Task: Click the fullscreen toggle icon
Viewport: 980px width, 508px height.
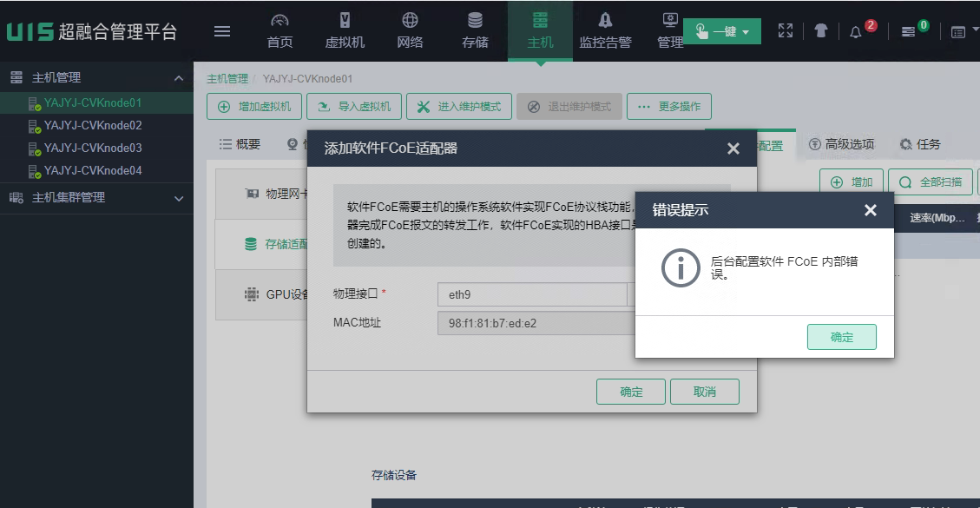Action: point(786,31)
